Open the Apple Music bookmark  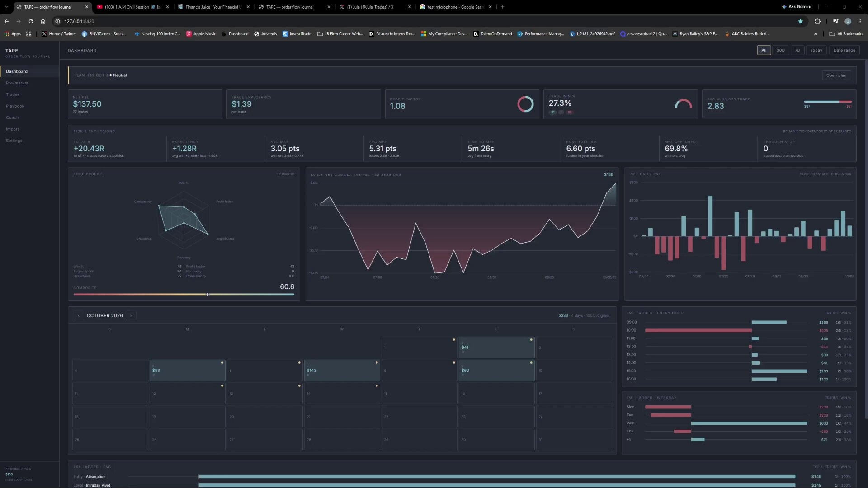pos(201,34)
